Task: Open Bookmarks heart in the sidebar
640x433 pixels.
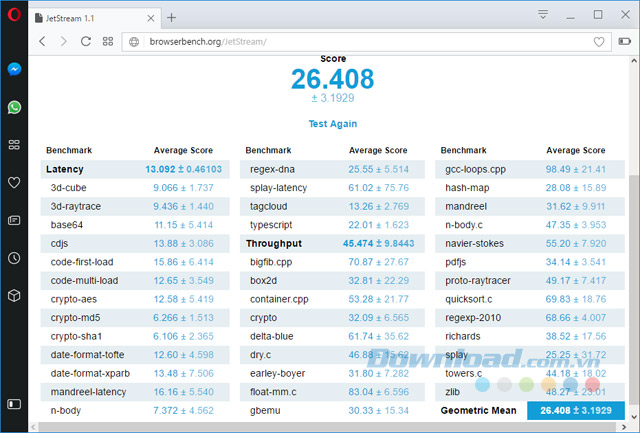Action: tap(14, 182)
